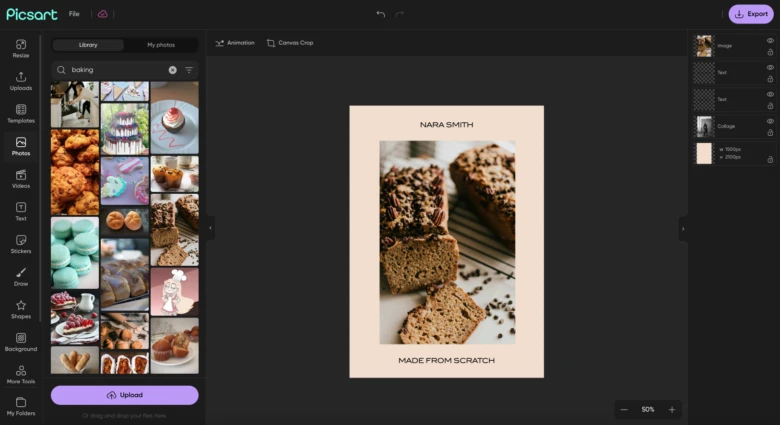Viewport: 780px width, 425px height.
Task: Collapse the left photos panel
Action: pos(210,228)
